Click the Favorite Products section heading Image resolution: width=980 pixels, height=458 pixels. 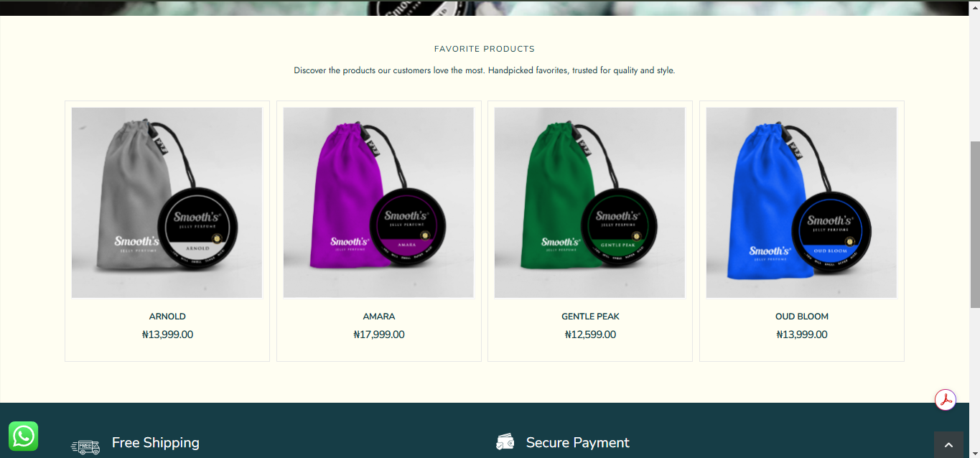click(x=485, y=49)
